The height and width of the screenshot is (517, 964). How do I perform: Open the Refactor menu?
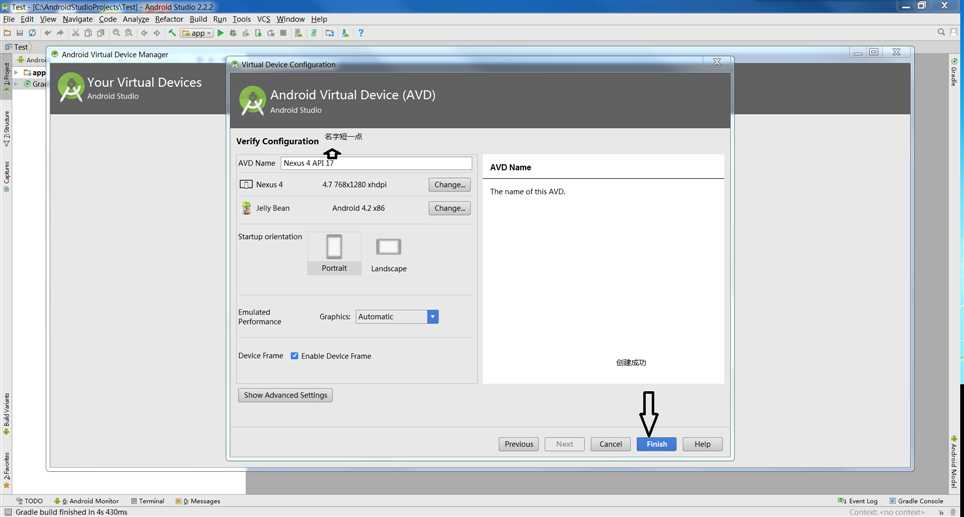pos(169,19)
